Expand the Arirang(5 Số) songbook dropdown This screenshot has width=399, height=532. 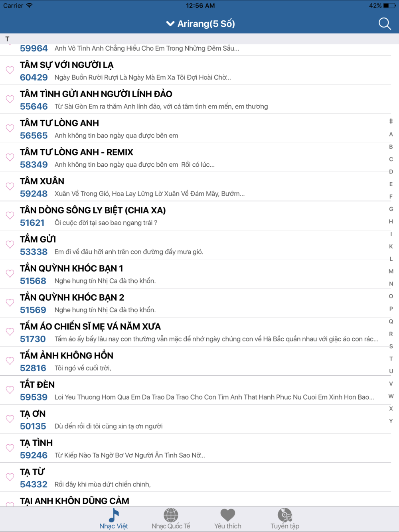(200, 24)
